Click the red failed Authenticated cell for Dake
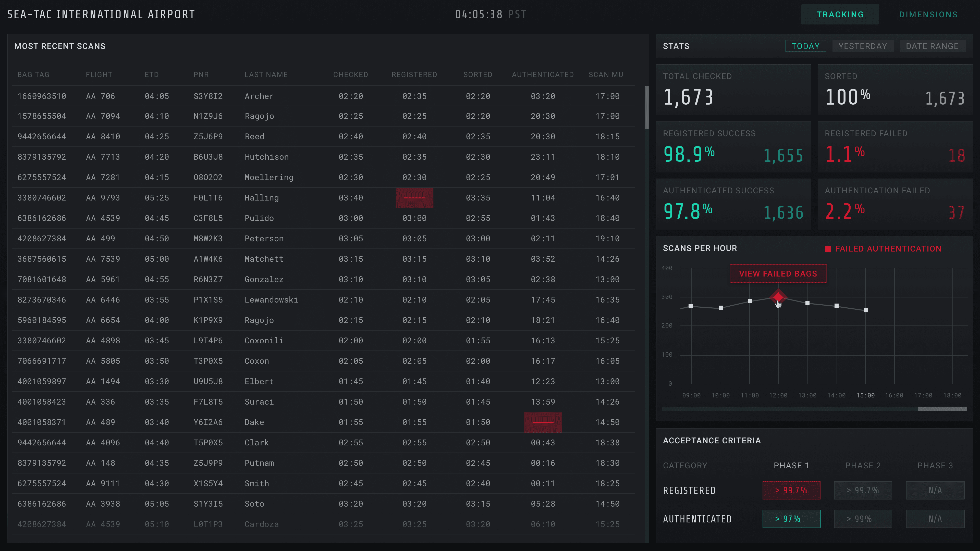Screen dimensions: 980x551 (543, 422)
